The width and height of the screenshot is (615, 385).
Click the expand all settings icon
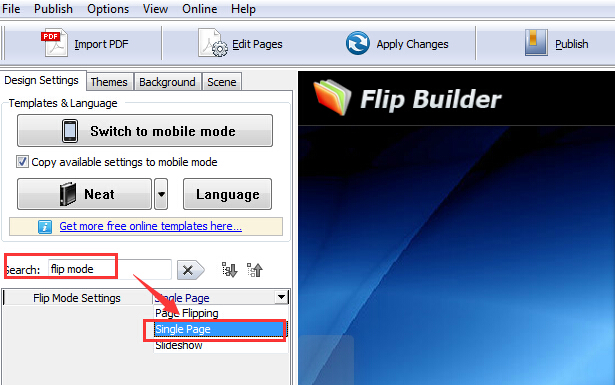coord(229,270)
